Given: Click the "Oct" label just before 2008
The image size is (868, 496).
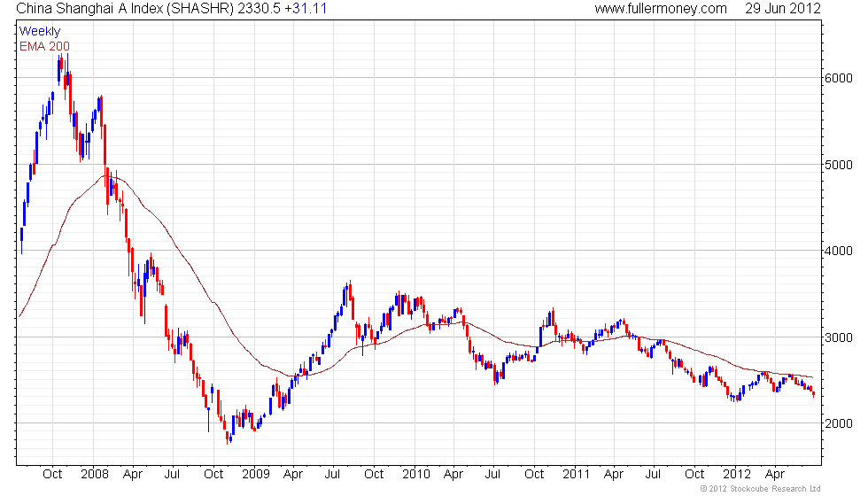Looking at the screenshot, I should [52, 474].
